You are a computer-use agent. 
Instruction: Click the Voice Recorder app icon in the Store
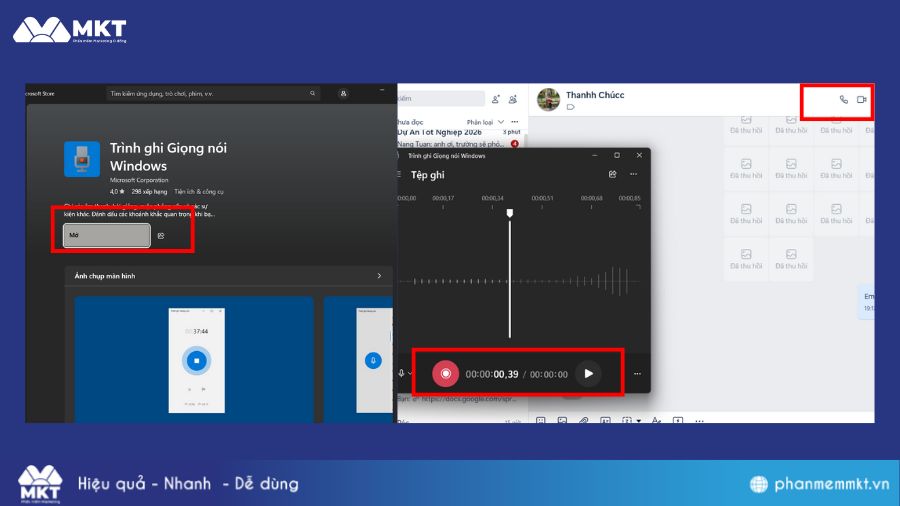[82, 158]
